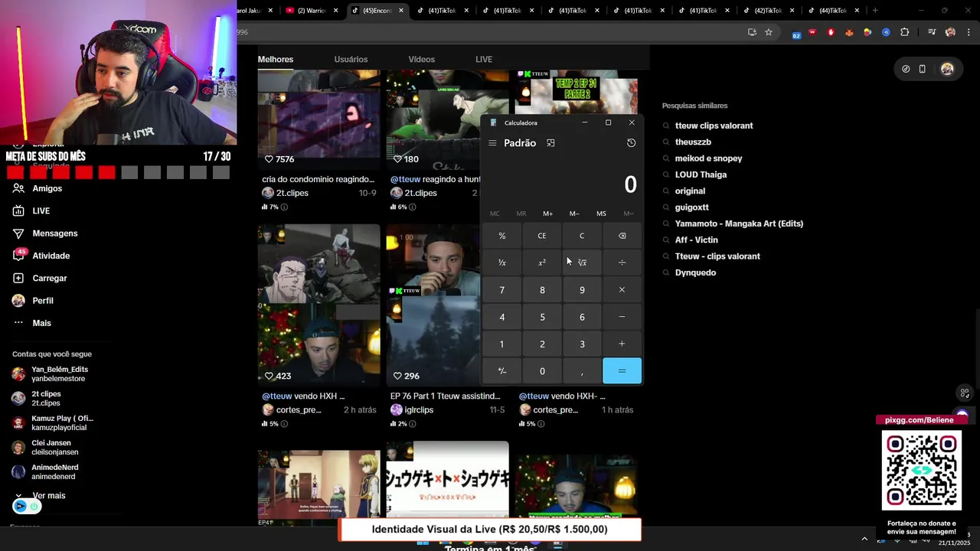Click the decimal comma key

click(x=582, y=371)
